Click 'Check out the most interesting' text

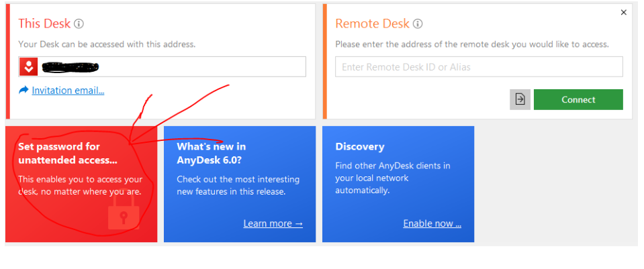[238, 185]
